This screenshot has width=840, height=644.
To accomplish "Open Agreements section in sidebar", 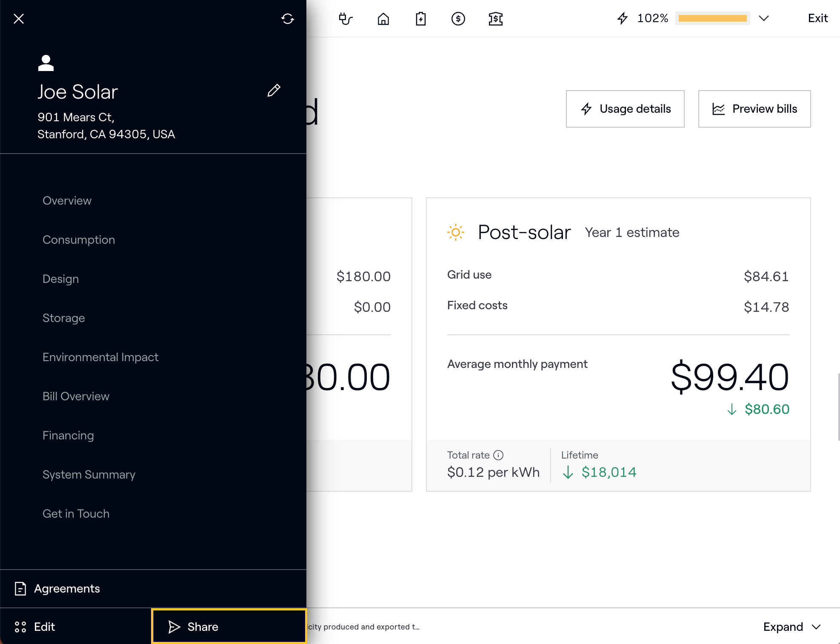I will click(x=67, y=589).
